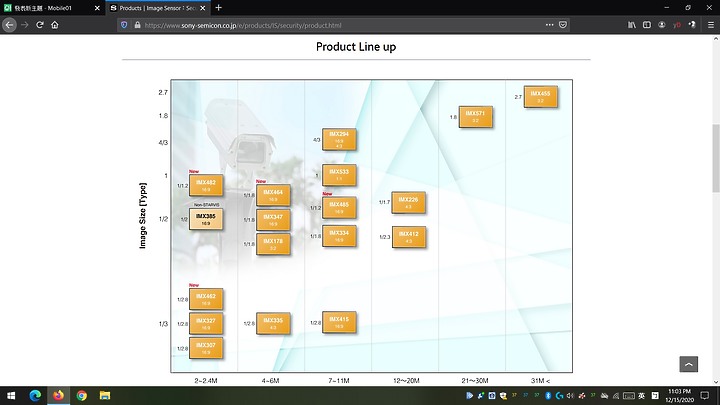
Task: Click the browser Forward arrow
Action: 25,25
